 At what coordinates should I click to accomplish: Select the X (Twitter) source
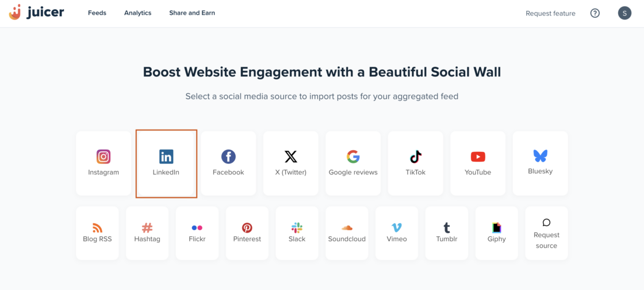click(291, 163)
